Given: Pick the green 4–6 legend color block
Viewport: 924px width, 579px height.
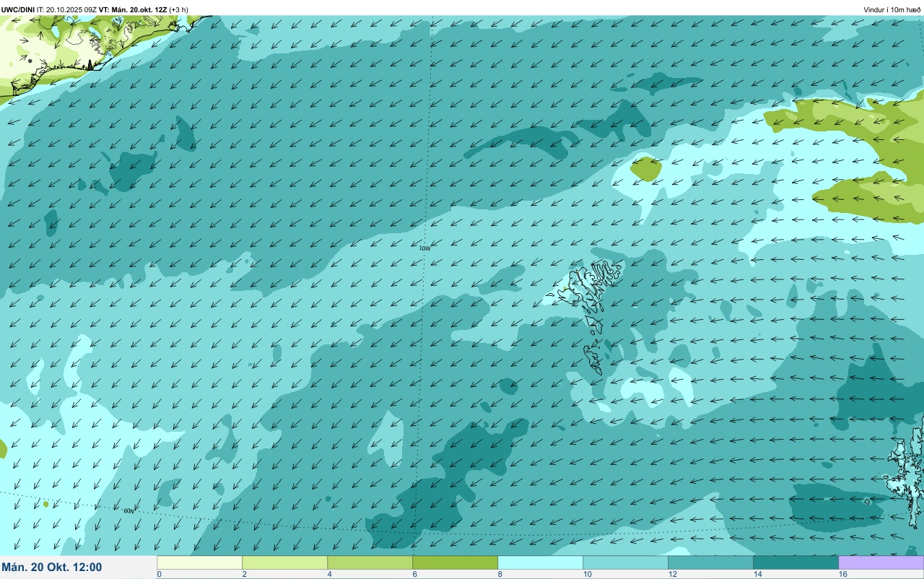Looking at the screenshot, I should pos(370,562).
